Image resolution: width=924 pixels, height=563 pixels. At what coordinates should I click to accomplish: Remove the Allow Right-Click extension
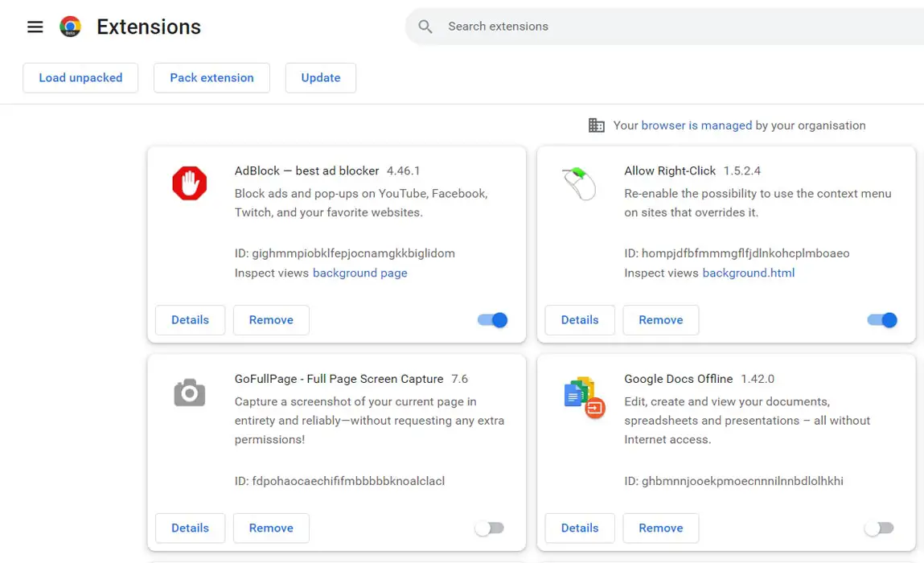pyautogui.click(x=660, y=320)
